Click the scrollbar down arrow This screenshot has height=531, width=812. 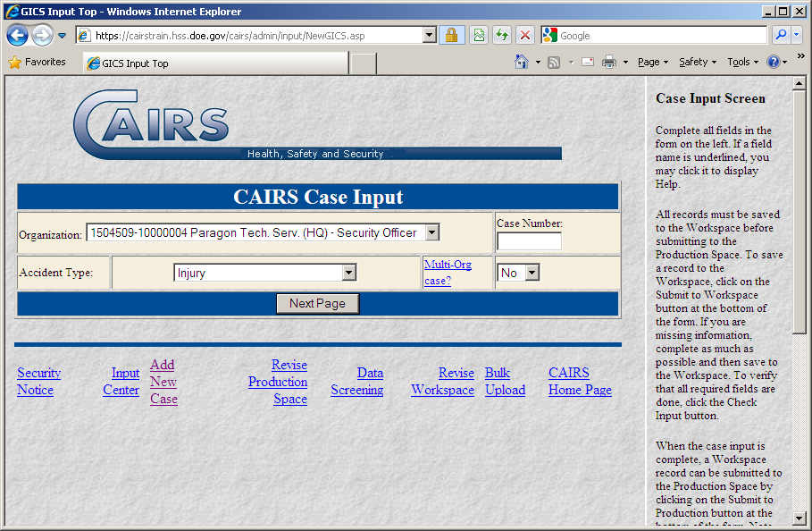coord(799,518)
